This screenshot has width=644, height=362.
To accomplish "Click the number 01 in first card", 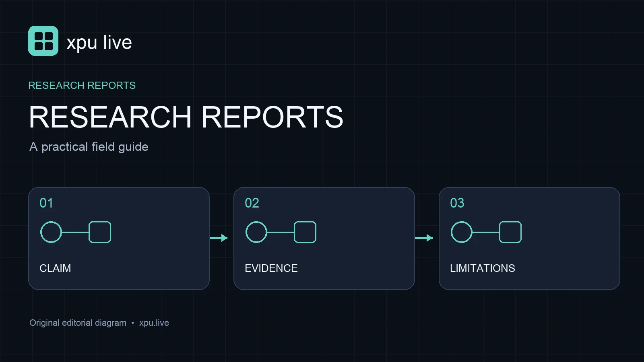I will coord(46,203).
